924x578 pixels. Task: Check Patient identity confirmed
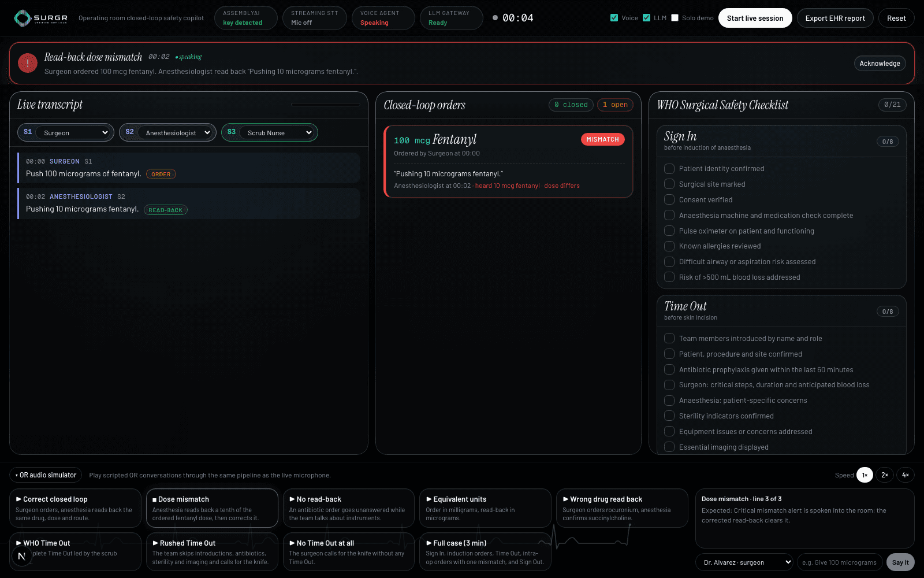[x=669, y=169]
